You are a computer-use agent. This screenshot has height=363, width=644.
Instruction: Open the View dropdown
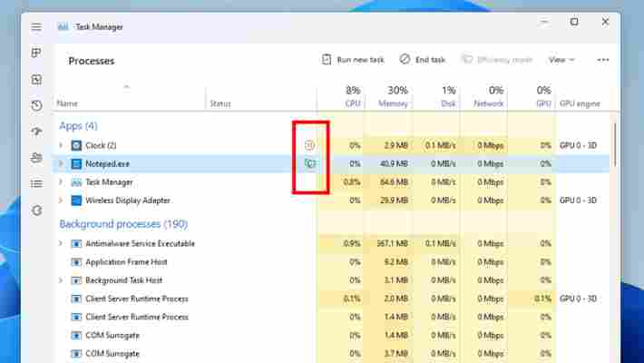pos(561,60)
